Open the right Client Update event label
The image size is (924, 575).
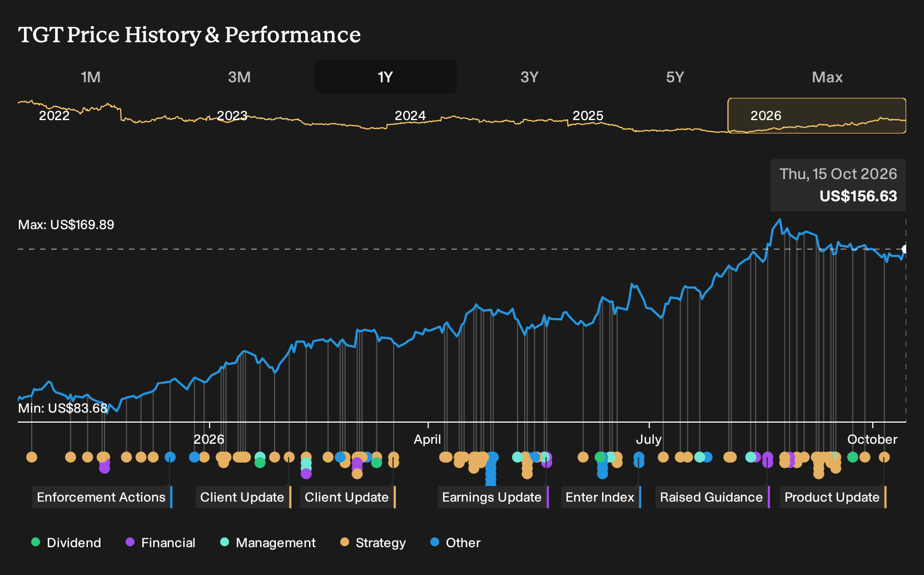[x=348, y=497]
